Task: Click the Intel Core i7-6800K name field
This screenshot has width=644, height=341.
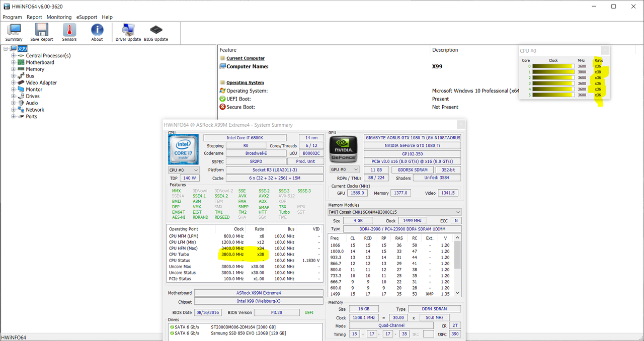Action: (245, 138)
